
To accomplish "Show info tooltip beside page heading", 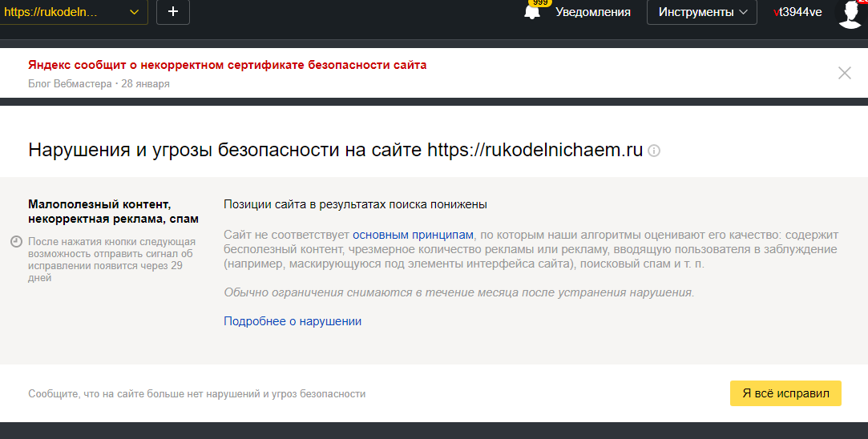I will click(x=654, y=151).
